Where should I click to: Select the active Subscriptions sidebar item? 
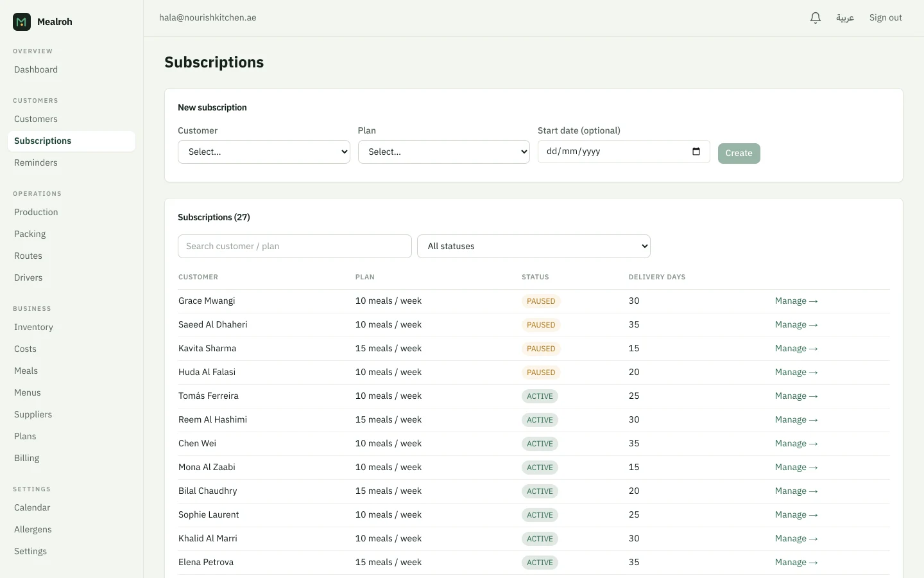click(x=71, y=141)
